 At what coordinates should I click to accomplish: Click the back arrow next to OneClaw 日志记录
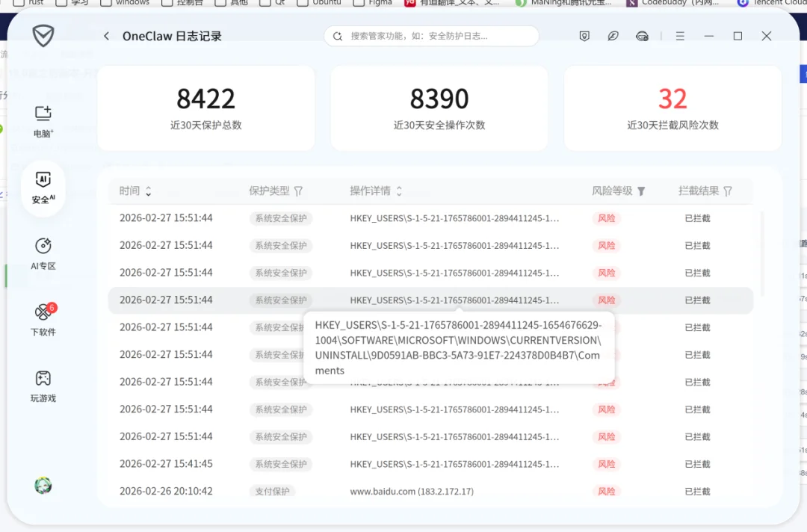[x=106, y=35]
